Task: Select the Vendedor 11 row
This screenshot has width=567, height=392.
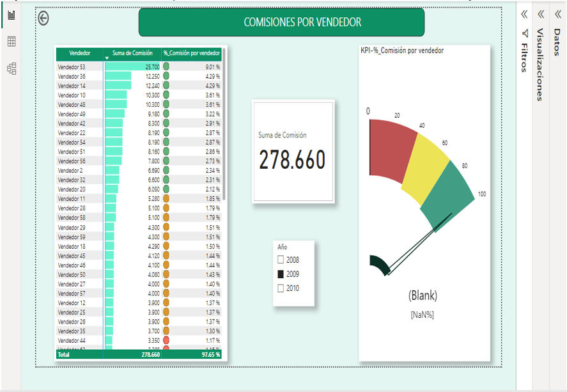Action: coord(139,198)
